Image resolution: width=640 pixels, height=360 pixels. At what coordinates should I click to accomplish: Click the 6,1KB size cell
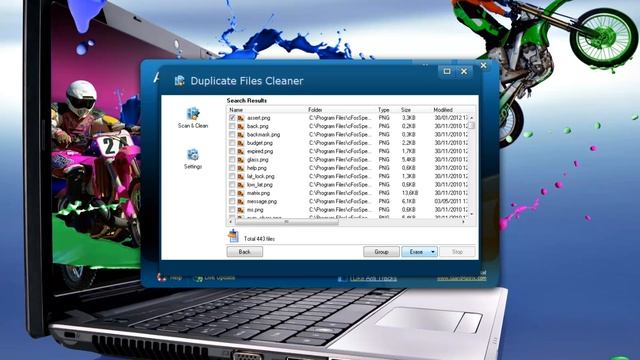[409, 201]
